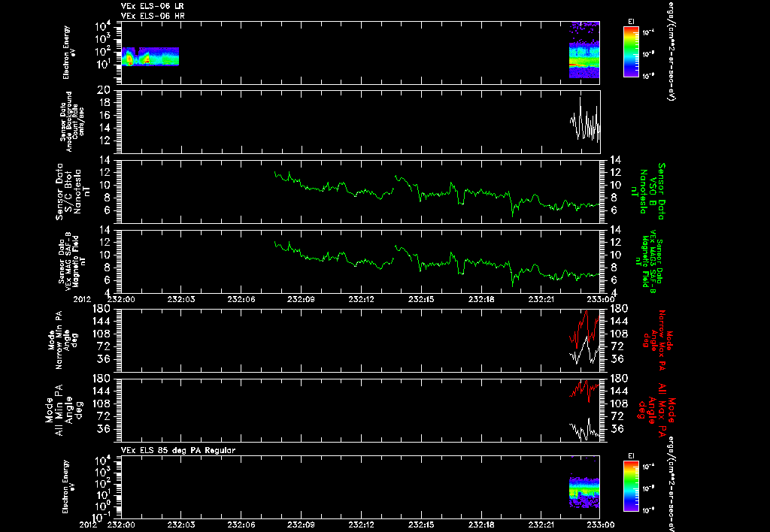
Task: Click the red 'Mode All Max PA Angle' label
Action: (x=655, y=410)
